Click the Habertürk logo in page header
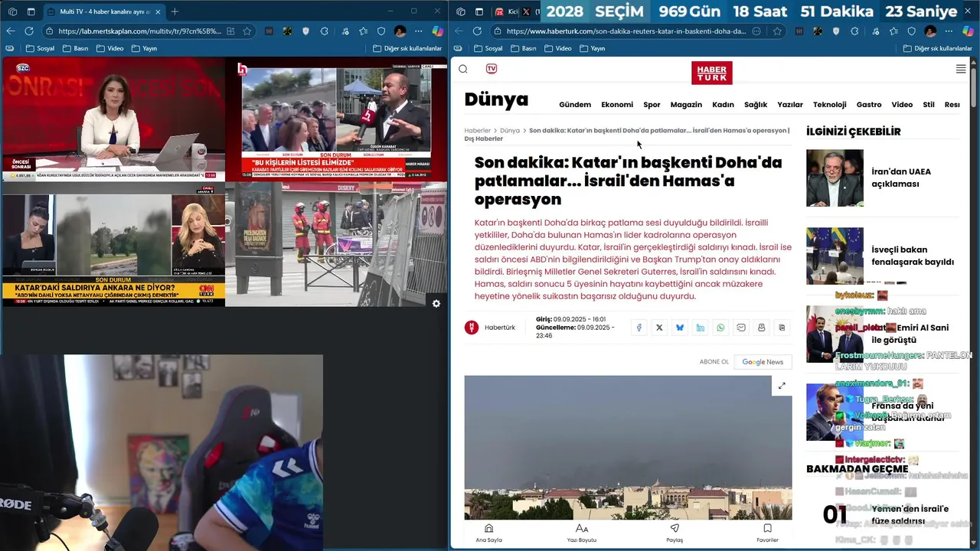The height and width of the screenshot is (551, 980). [x=712, y=73]
